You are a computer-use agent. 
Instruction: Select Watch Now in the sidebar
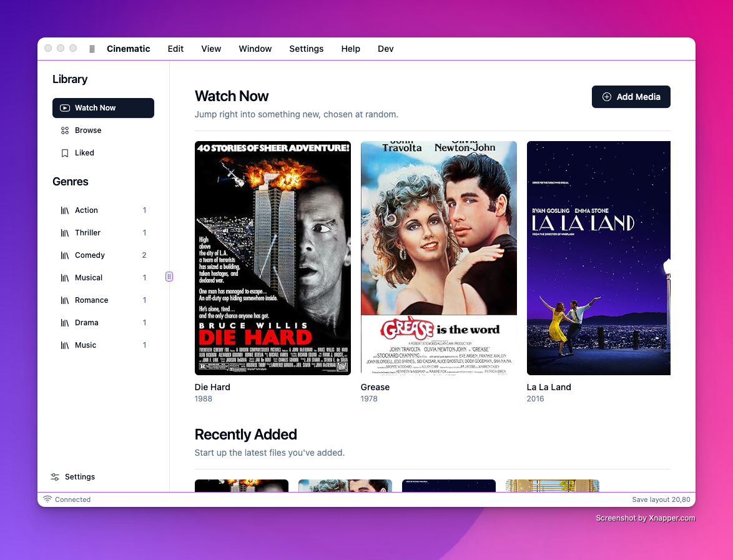coord(103,108)
